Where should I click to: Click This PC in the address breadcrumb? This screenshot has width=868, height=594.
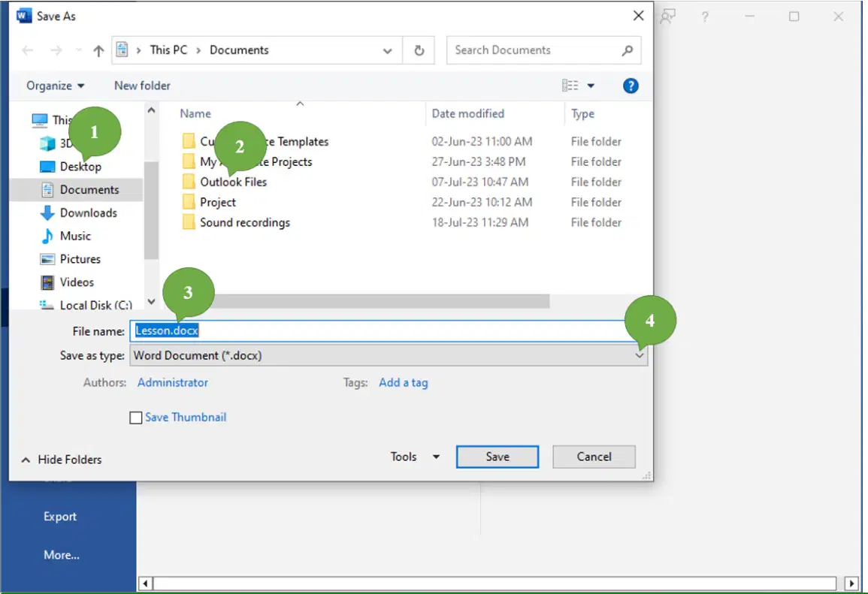[x=168, y=50]
